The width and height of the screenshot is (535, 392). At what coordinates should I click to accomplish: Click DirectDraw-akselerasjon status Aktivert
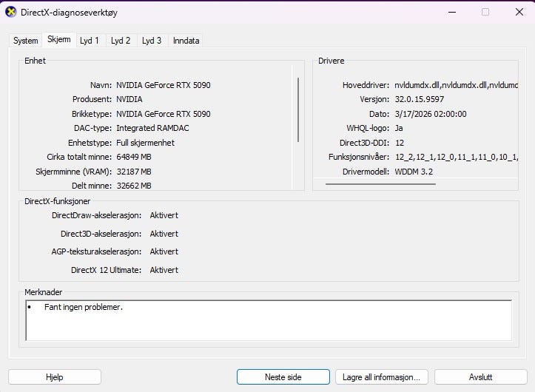pyautogui.click(x=164, y=216)
